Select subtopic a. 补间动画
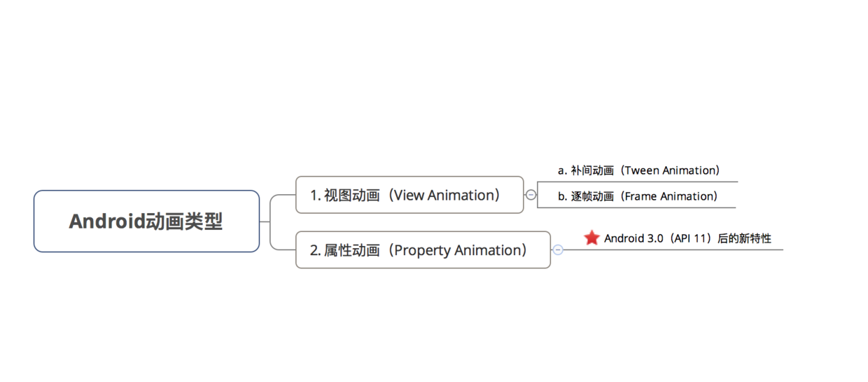868x382 pixels. (x=638, y=170)
